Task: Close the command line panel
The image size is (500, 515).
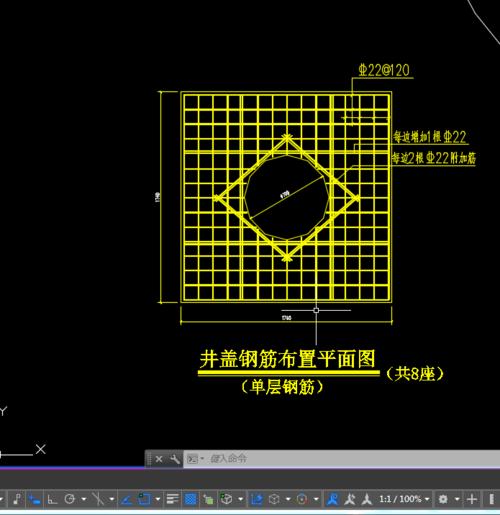Action: (159, 459)
